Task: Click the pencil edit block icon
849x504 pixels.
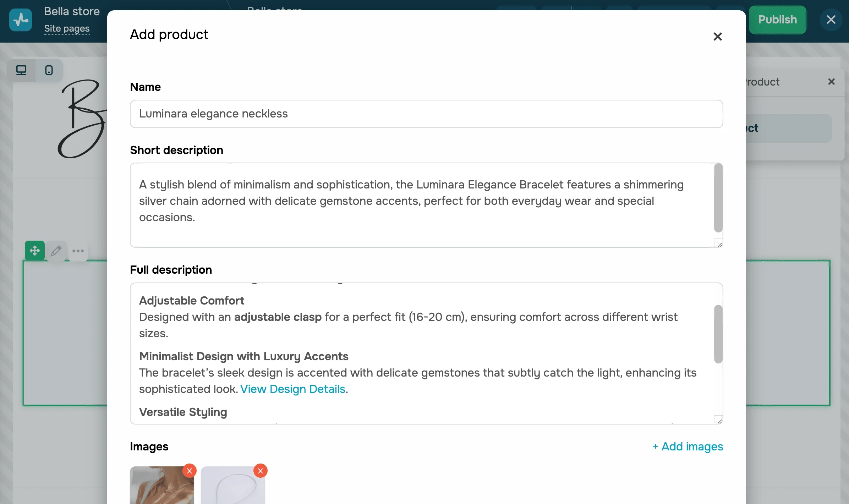Action: tap(56, 251)
